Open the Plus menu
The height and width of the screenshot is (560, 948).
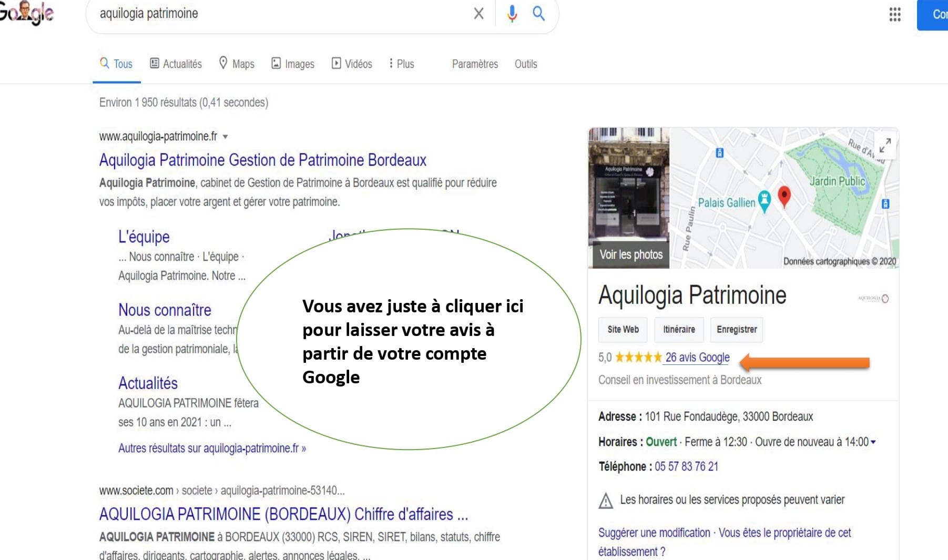(401, 64)
